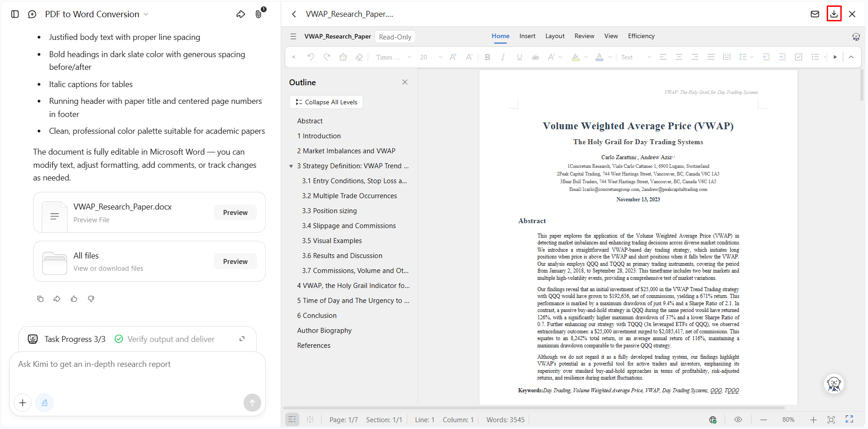This screenshot has width=868, height=429.
Task: Decrease indent in the toolbar
Action: click(766, 57)
